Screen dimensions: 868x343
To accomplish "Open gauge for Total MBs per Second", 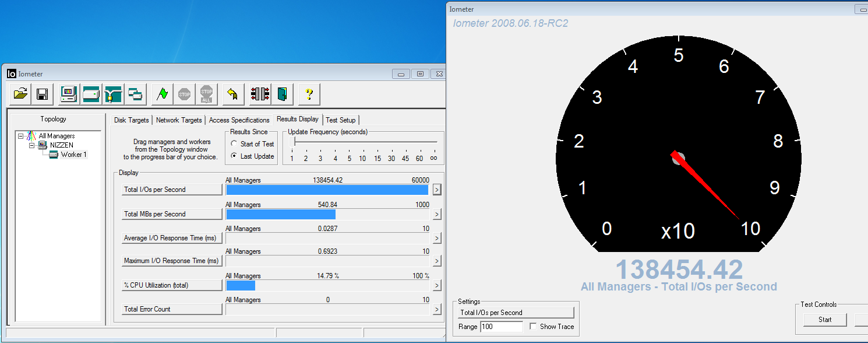I will [437, 214].
